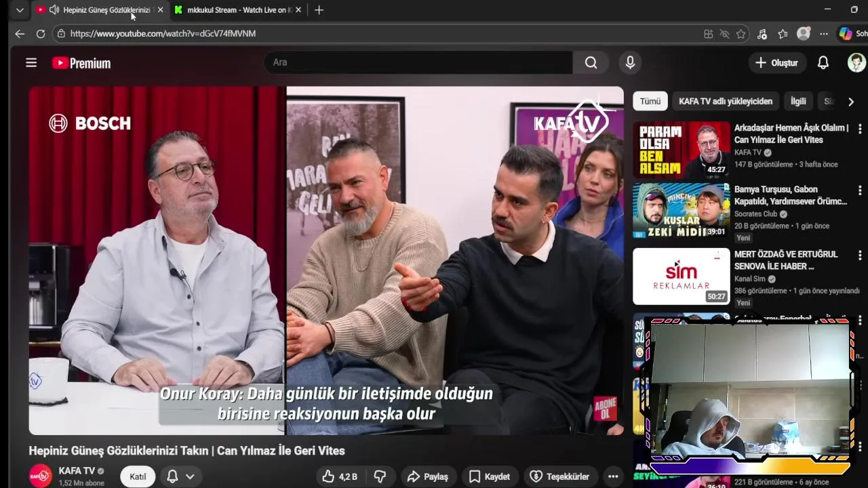Image resolution: width=868 pixels, height=488 pixels.
Task: Start voice search with the microphone icon
Action: pyautogui.click(x=630, y=62)
